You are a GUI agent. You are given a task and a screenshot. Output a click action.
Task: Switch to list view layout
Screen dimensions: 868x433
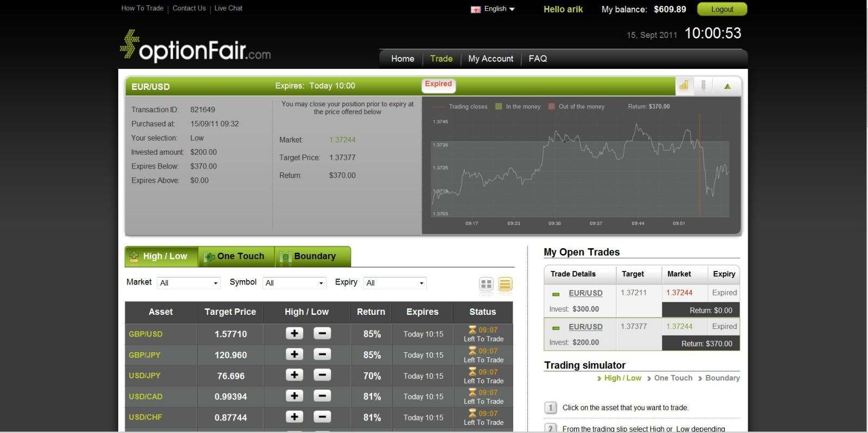point(505,283)
